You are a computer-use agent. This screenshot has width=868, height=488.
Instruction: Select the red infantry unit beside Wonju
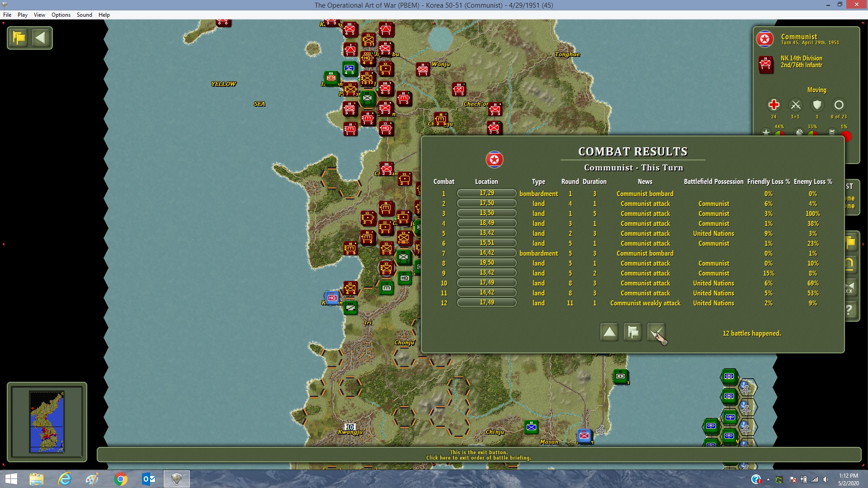click(423, 70)
